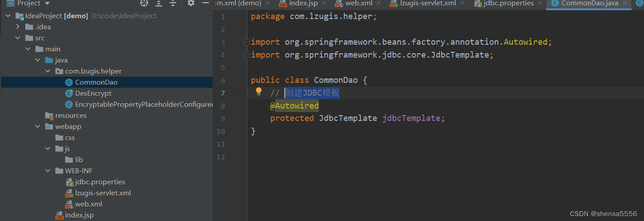The width and height of the screenshot is (644, 221).
Task: Select DesEncrypt class in the tree
Action: (x=107, y=93)
